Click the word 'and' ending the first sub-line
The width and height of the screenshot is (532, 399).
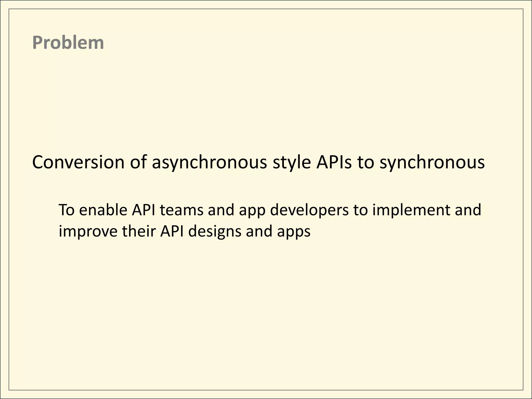468,210
